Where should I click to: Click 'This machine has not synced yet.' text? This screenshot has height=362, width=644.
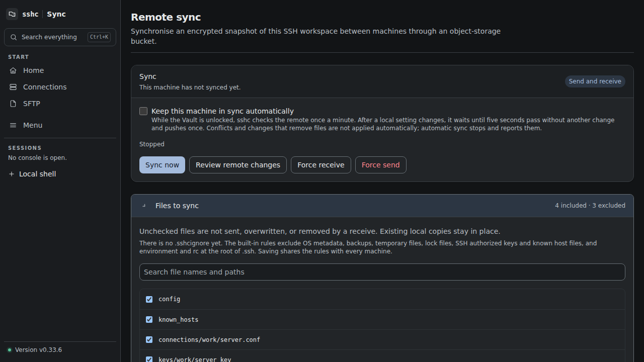[190, 87]
